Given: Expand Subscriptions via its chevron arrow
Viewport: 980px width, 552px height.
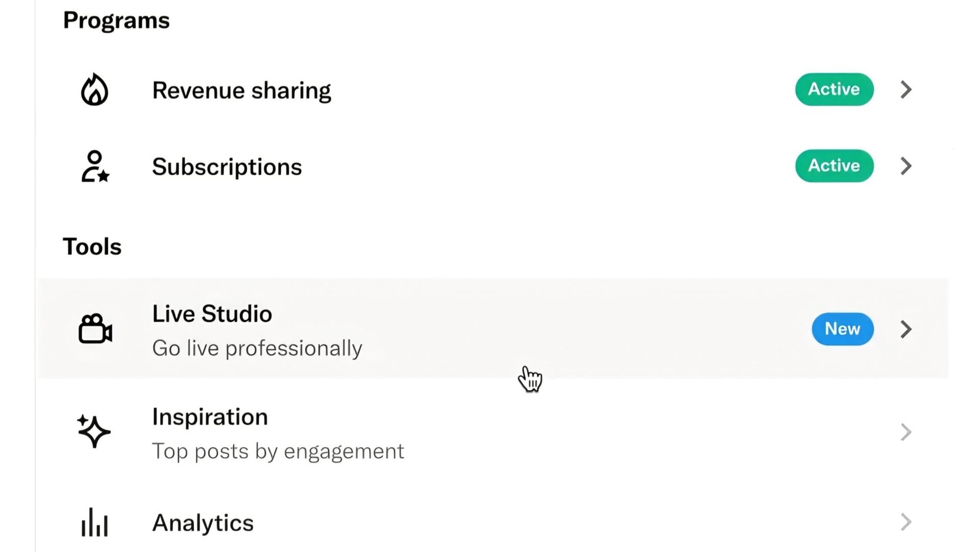Looking at the screenshot, I should tap(906, 166).
